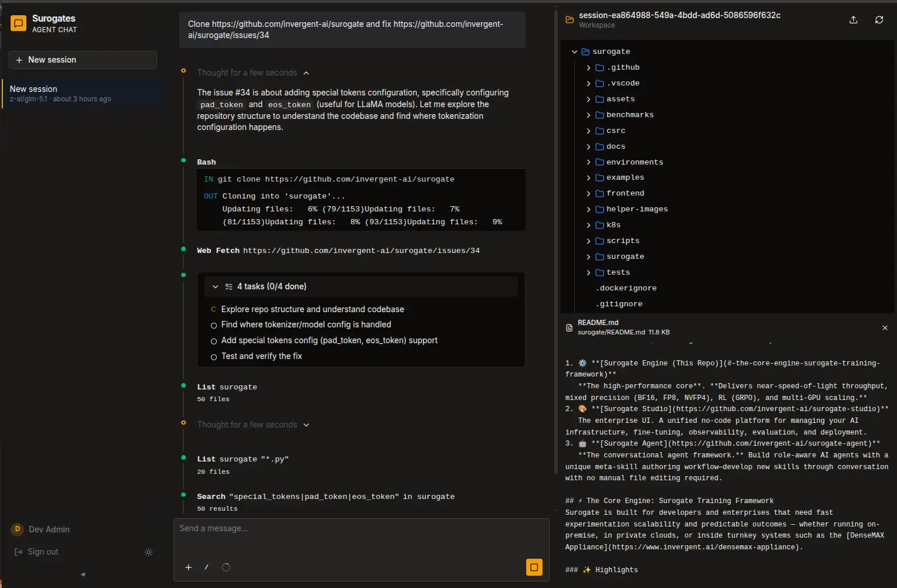Stop the running agent with orange button

tap(534, 567)
